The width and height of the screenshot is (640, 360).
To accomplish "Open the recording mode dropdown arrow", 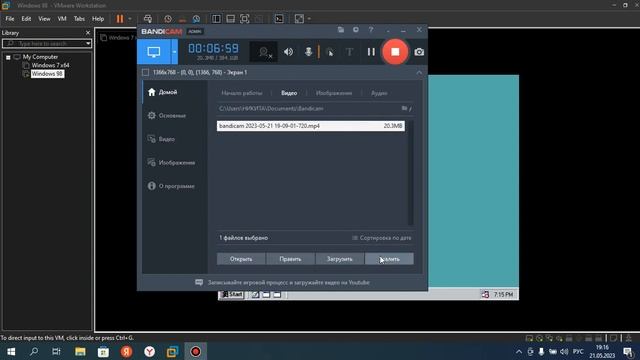I will (x=174, y=52).
